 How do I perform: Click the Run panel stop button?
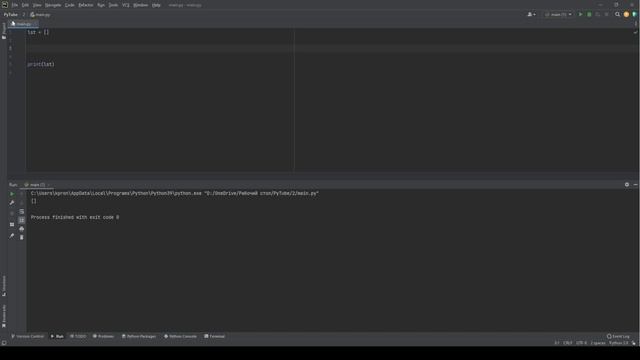tap(12, 213)
